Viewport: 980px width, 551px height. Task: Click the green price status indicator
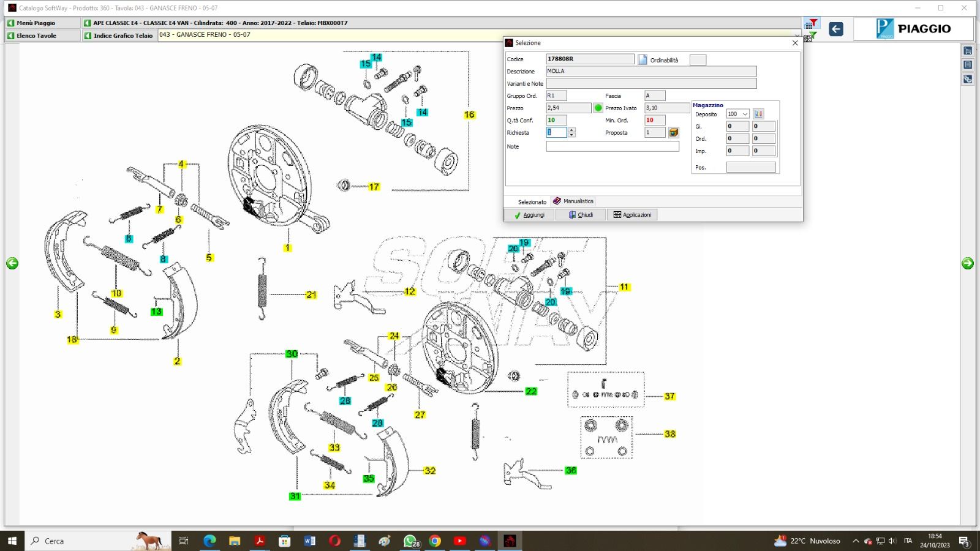[598, 108]
